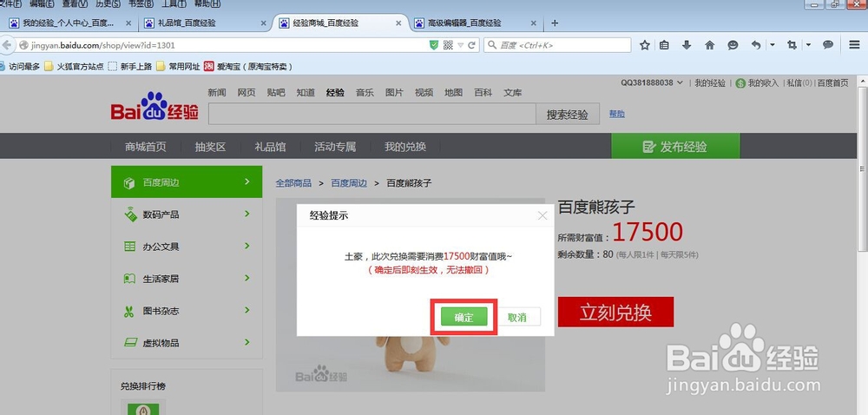Reload the page with the refresh arrow
Screen dimensions: 868x415
tap(471, 45)
